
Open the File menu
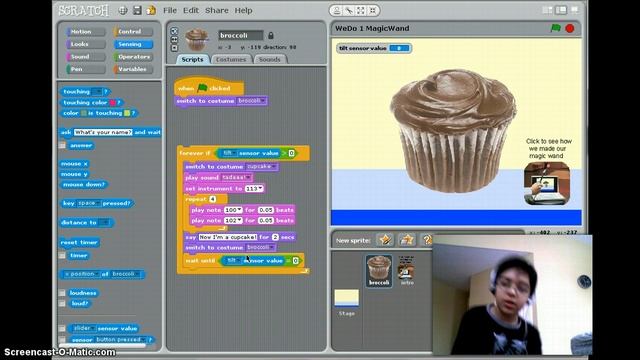click(x=170, y=11)
